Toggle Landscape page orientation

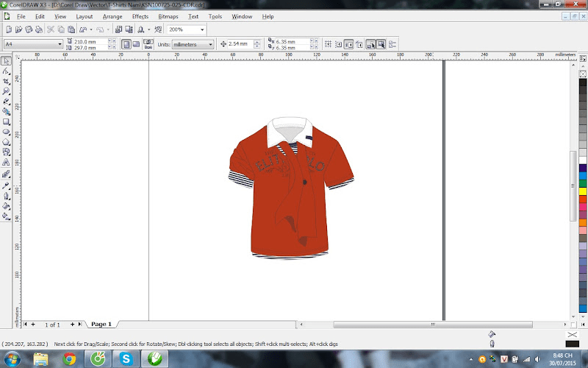(x=136, y=44)
